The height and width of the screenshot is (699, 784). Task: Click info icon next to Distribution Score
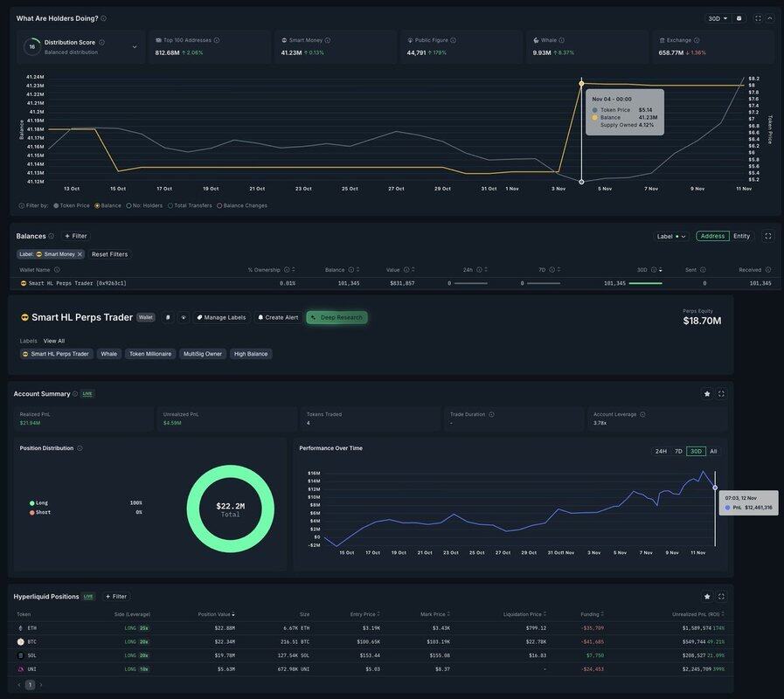(101, 42)
